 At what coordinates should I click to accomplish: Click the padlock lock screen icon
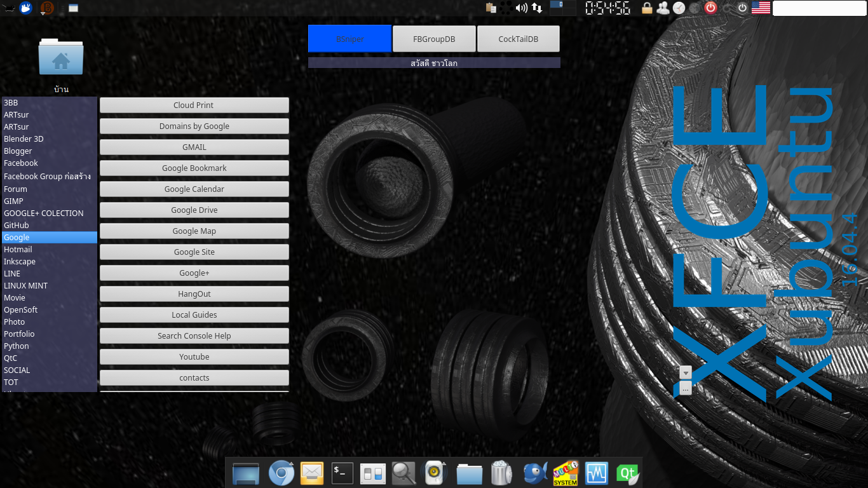[x=647, y=8]
